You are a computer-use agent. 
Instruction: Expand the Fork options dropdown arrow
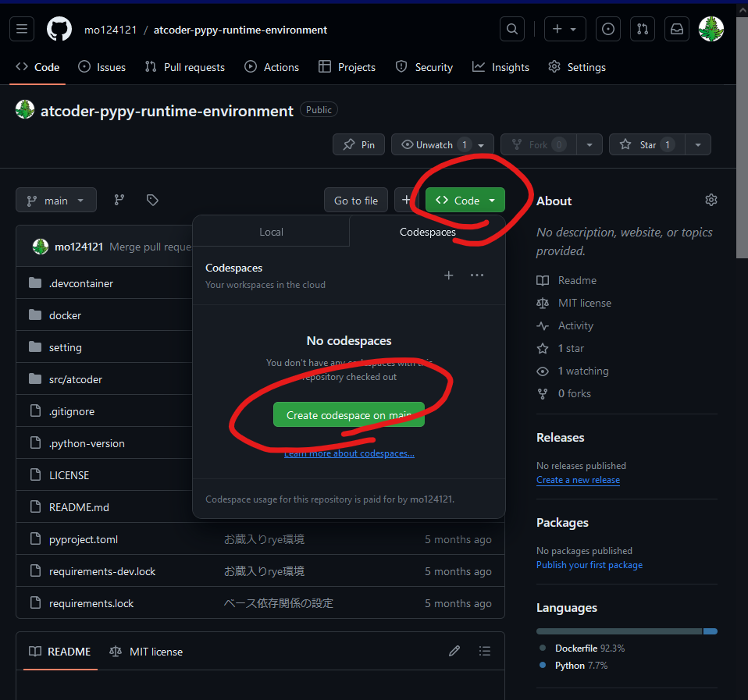(x=589, y=144)
